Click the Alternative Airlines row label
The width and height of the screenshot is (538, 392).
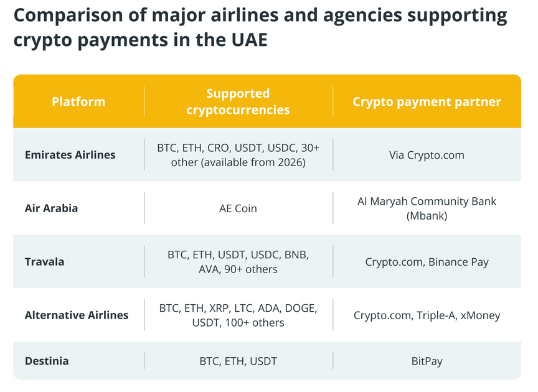77,315
